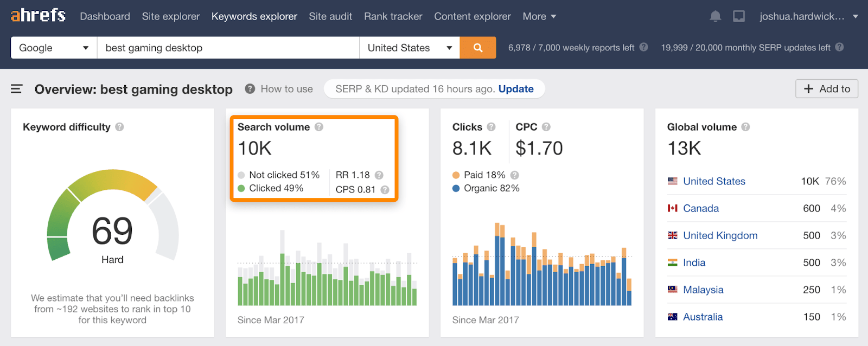Click the Overview: best gaming desktop heading
Image resolution: width=868 pixels, height=346 pixels.
point(133,89)
